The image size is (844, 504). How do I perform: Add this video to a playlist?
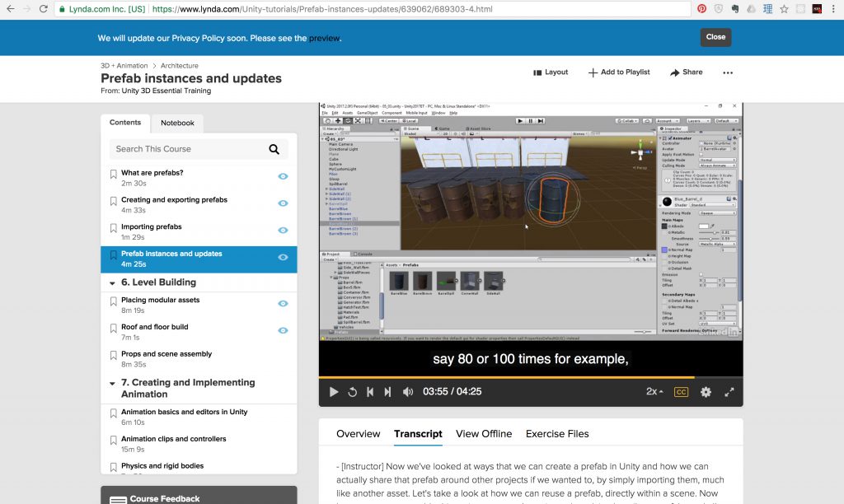click(618, 72)
